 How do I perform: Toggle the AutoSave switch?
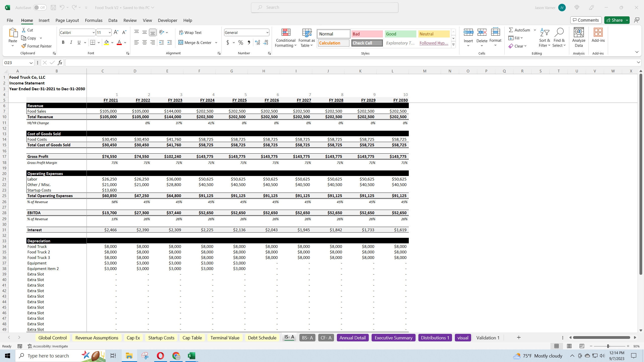40,8
